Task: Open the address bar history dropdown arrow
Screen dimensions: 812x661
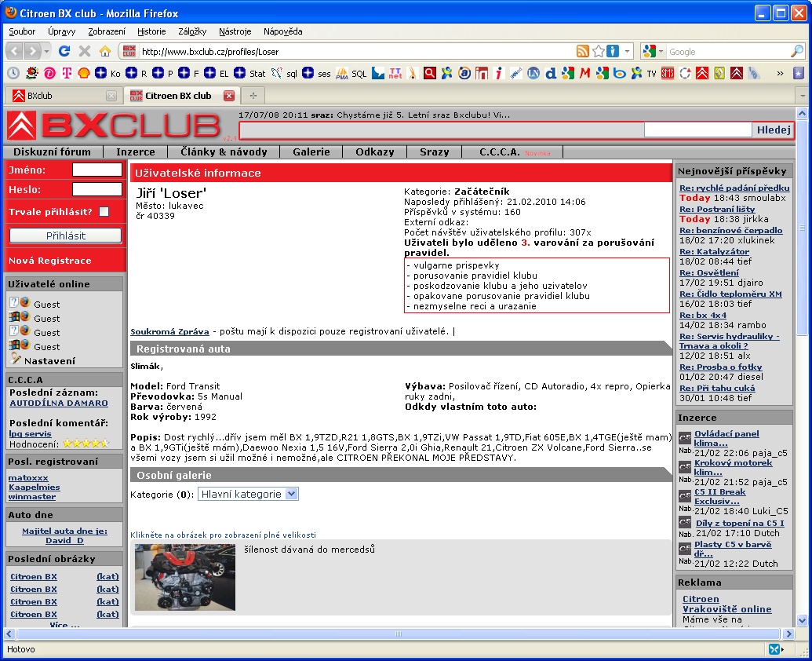Action: pyautogui.click(x=627, y=51)
